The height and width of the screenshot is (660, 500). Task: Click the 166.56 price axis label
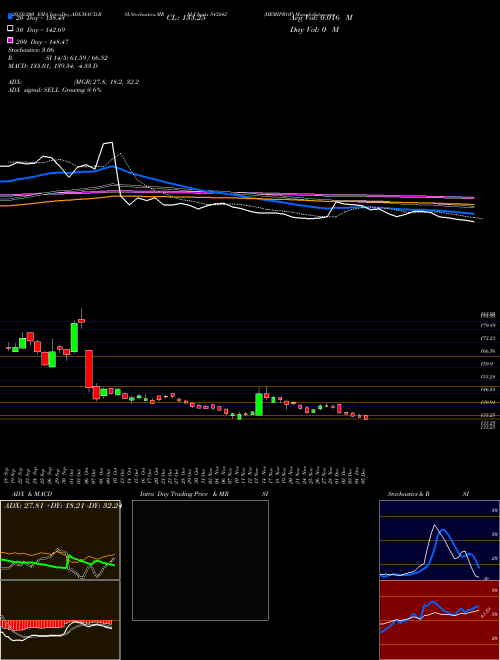pyautogui.click(x=489, y=351)
